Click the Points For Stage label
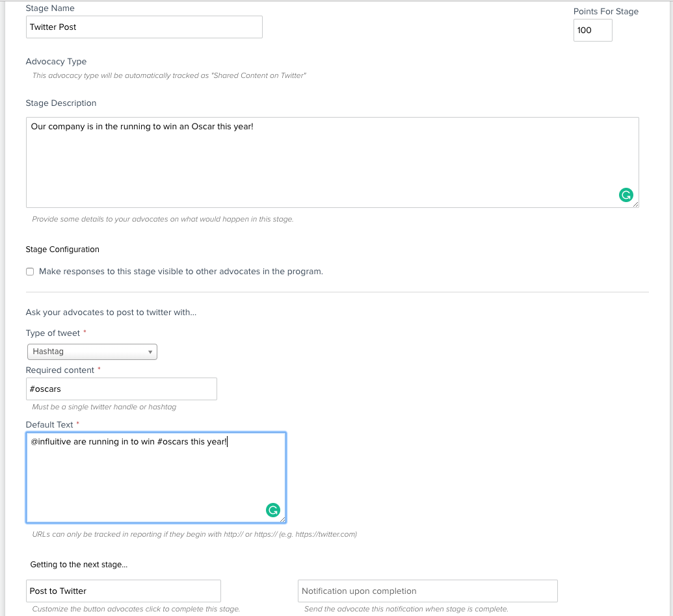 pyautogui.click(x=605, y=12)
